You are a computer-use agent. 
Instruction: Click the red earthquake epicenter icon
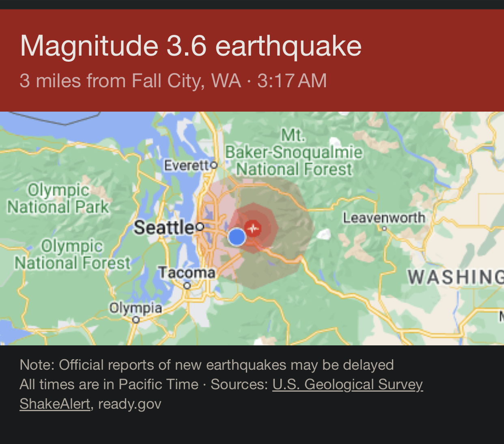pyautogui.click(x=254, y=228)
